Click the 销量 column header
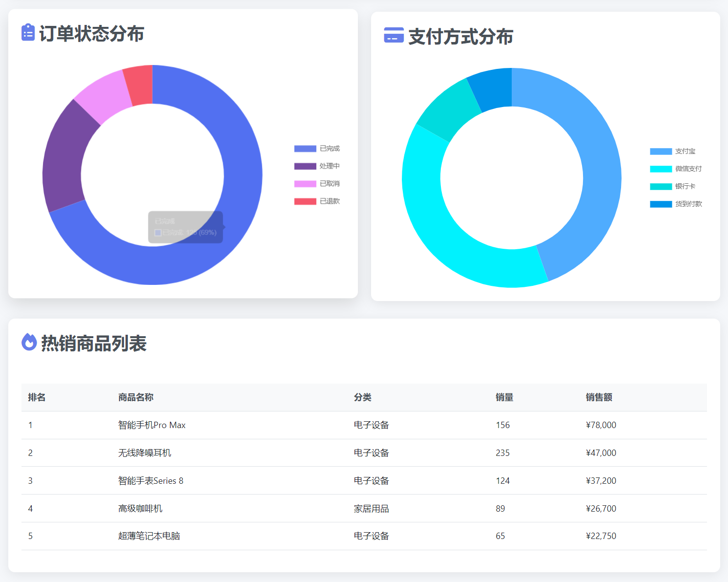The height and width of the screenshot is (582, 728). tap(504, 397)
